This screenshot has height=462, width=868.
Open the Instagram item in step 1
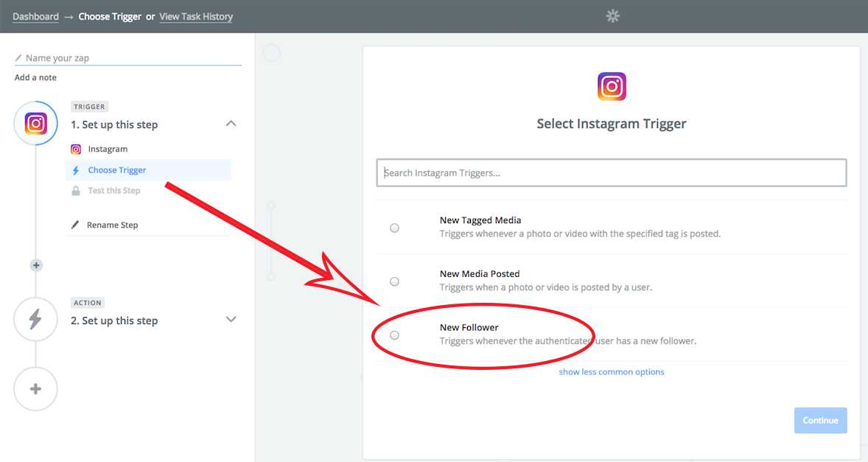coord(108,150)
